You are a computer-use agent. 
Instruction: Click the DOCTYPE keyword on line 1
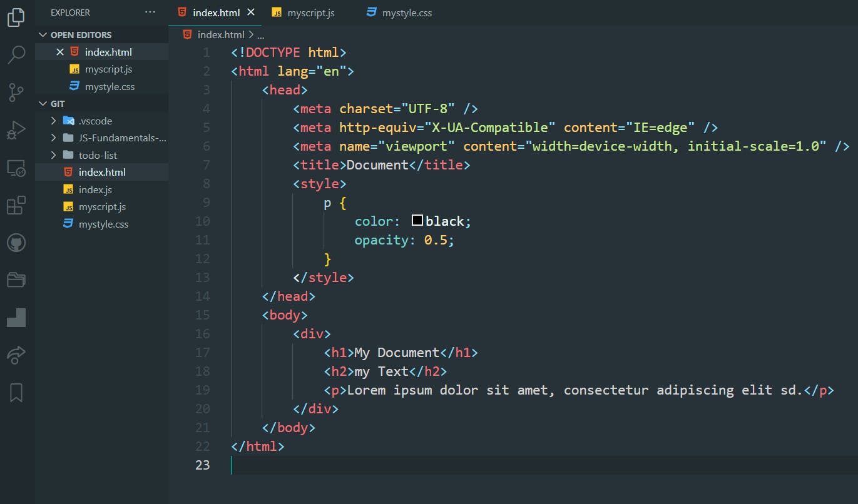point(273,52)
